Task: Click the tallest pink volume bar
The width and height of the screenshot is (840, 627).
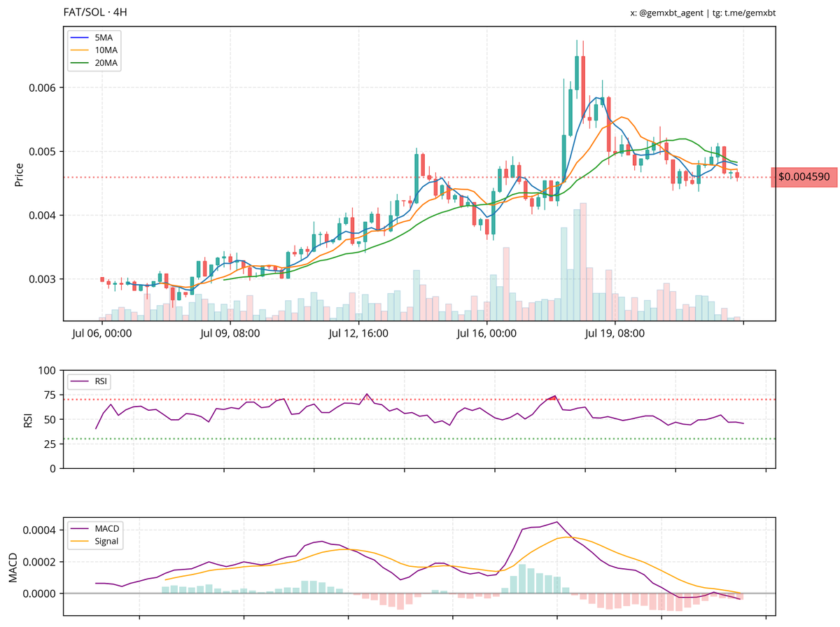Action: coord(583,262)
